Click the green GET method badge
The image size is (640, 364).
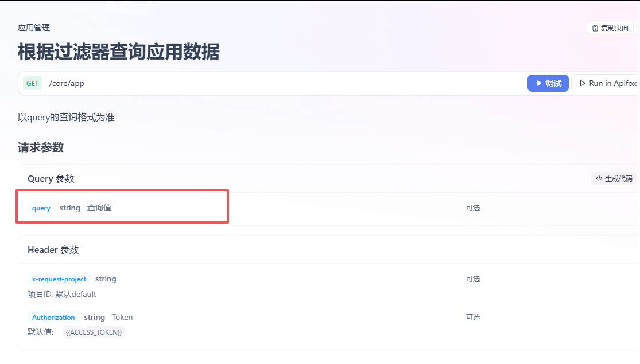click(32, 83)
